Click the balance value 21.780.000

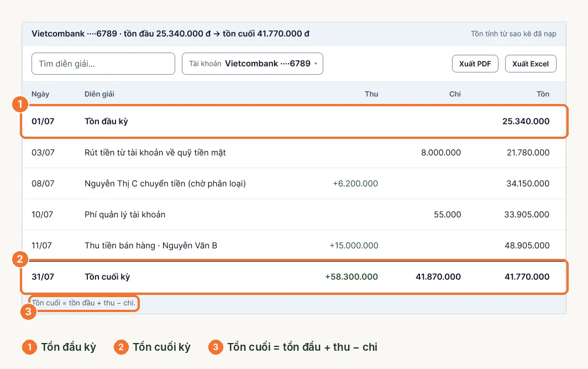point(528,152)
